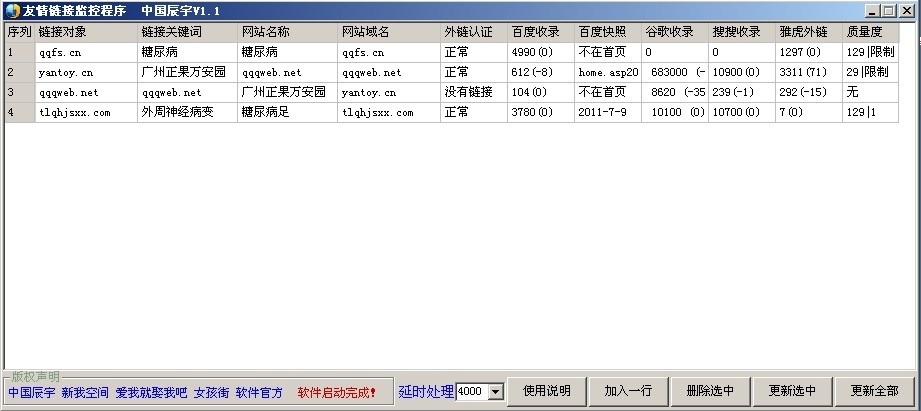Click 104 (0) Baidu index cell
Screen dimensions: 921x411
click(x=540, y=92)
